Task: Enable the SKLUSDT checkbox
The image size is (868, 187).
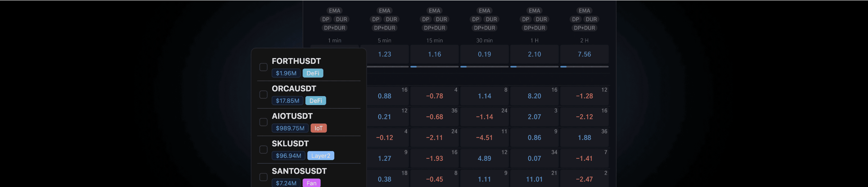Action: pos(263,150)
